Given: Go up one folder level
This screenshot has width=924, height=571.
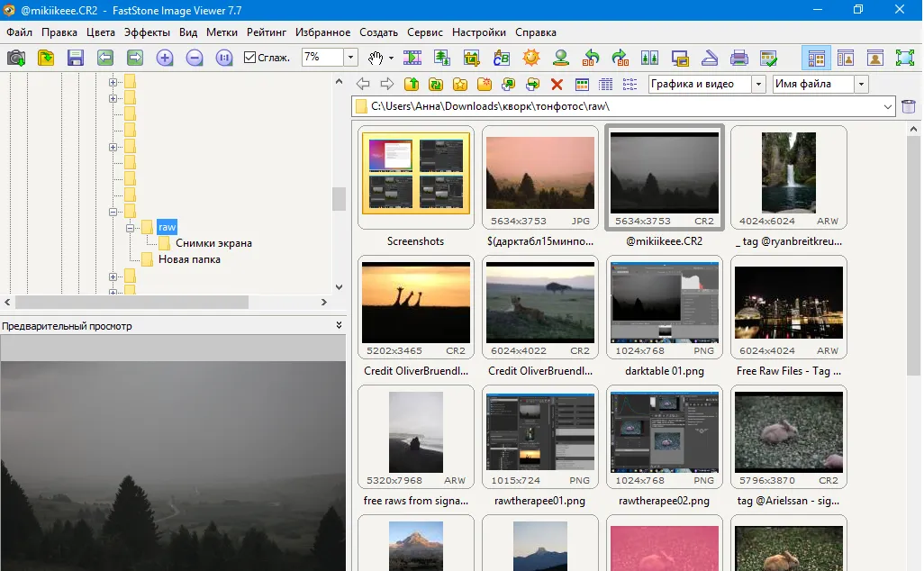Looking at the screenshot, I should coord(412,85).
